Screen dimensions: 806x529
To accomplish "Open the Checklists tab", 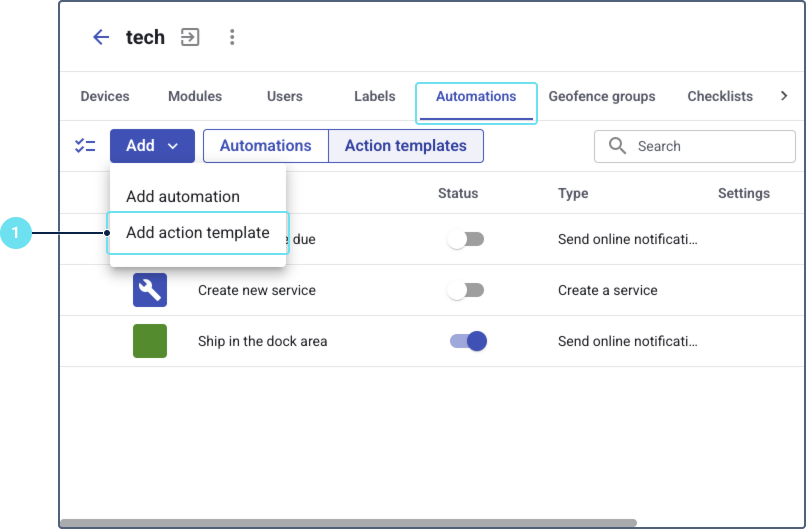I will [x=720, y=97].
